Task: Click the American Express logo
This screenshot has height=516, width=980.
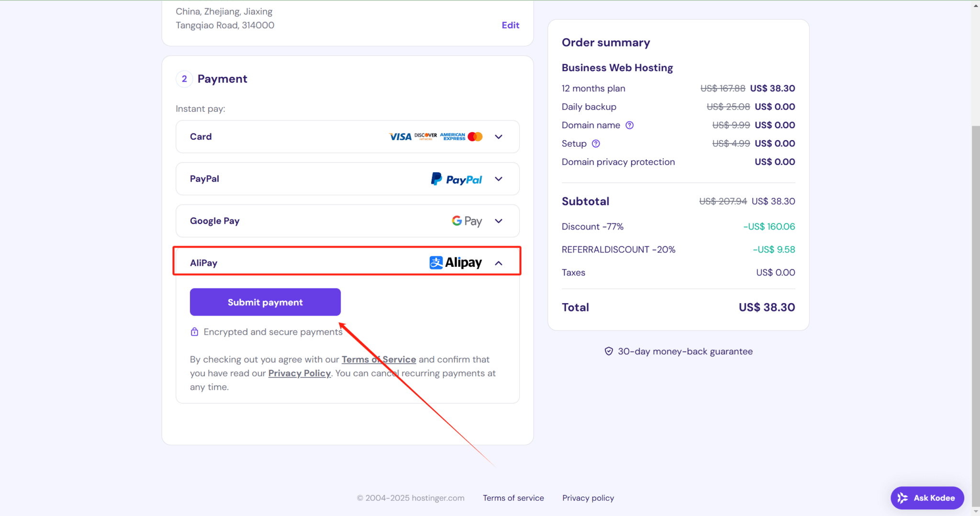Action: tap(452, 137)
